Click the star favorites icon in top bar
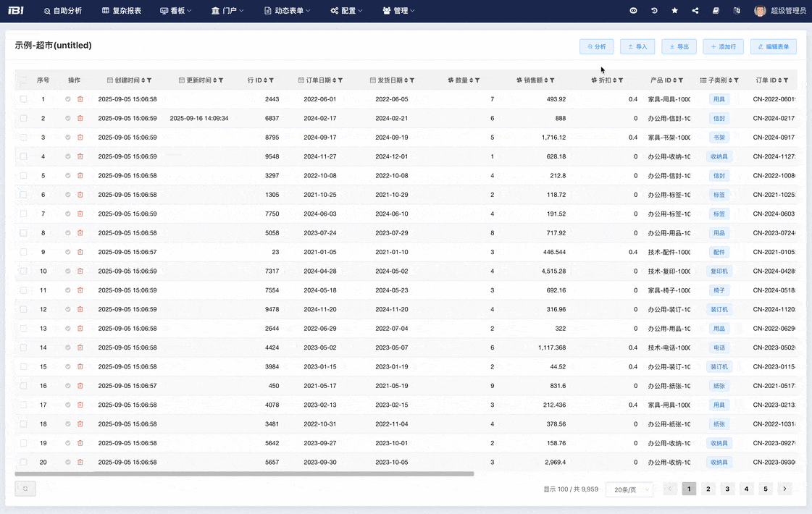The image size is (812, 514). (675, 11)
